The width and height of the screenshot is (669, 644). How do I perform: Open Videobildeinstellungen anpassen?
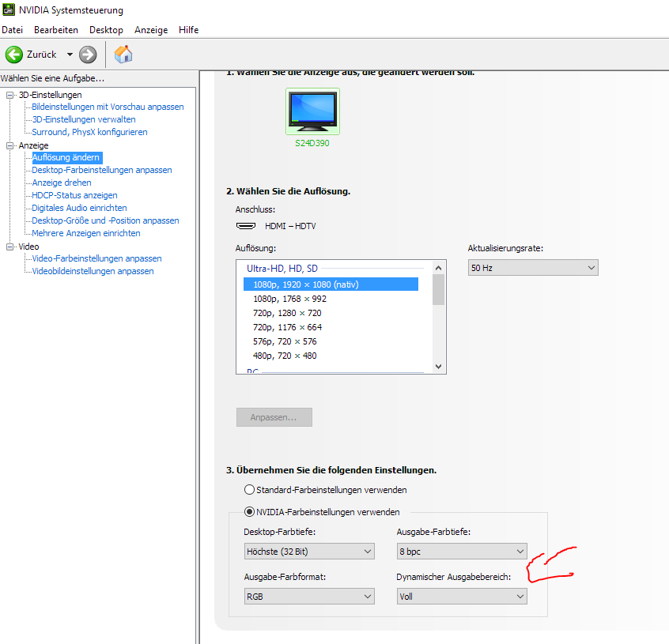pyautogui.click(x=93, y=271)
